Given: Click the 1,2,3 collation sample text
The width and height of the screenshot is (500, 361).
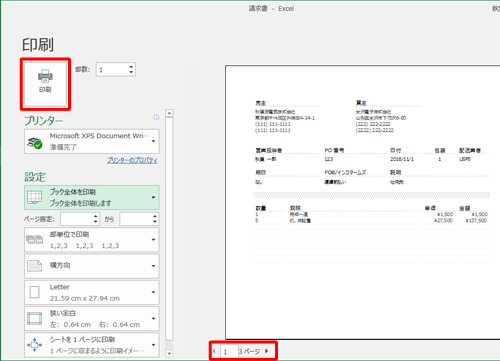Looking at the screenshot, I should [84, 246].
